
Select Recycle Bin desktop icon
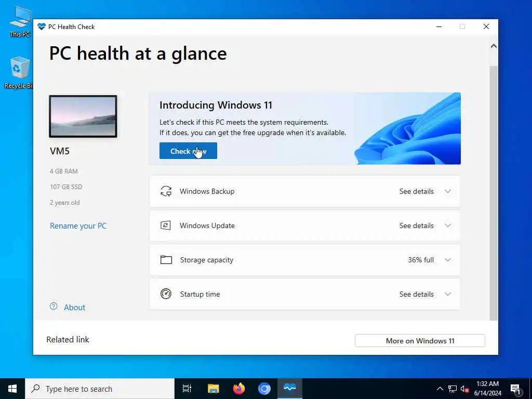(19, 73)
